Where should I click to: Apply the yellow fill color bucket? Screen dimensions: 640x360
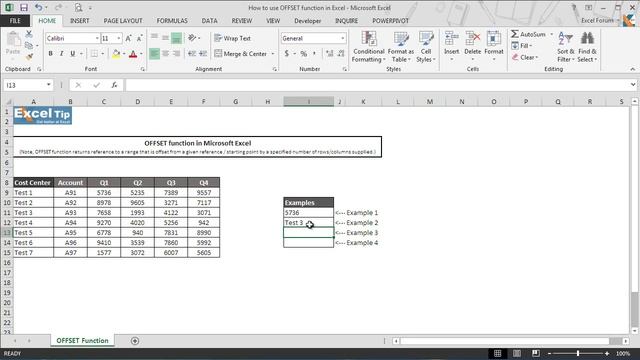(x=116, y=53)
